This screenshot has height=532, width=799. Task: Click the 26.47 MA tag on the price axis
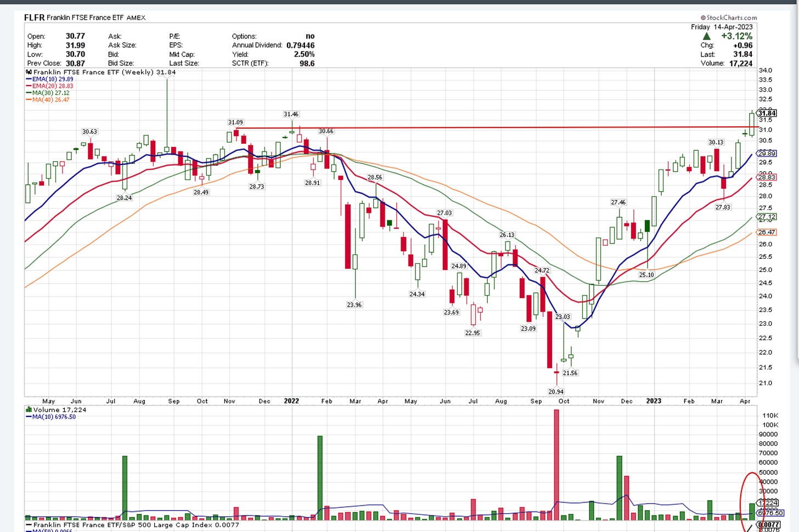pos(767,232)
